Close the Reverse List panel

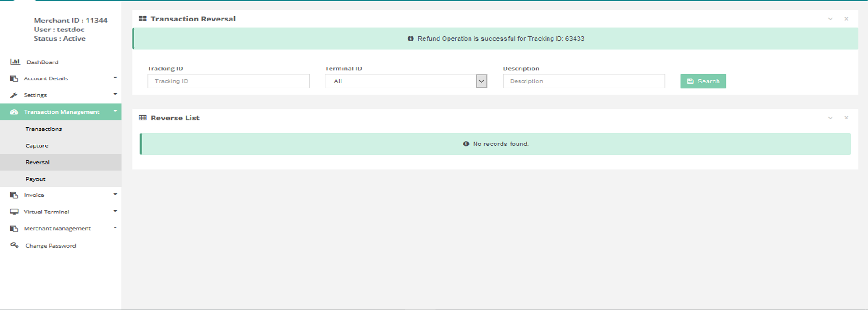click(846, 118)
